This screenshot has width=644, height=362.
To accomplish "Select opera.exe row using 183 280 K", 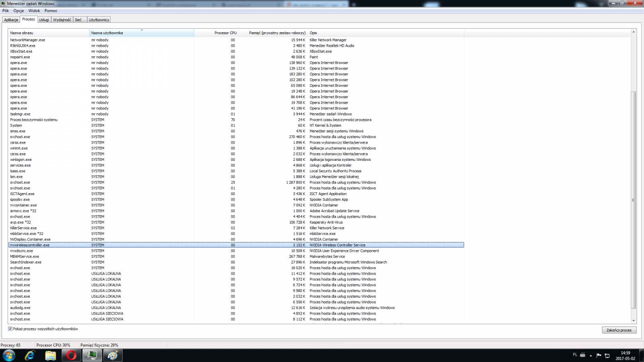I will [x=236, y=74].
